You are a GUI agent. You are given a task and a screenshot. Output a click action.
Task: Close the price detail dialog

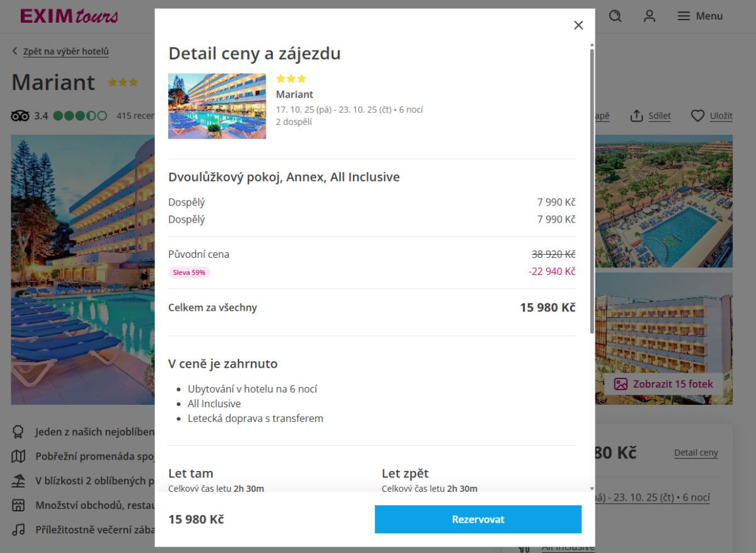pyautogui.click(x=578, y=25)
